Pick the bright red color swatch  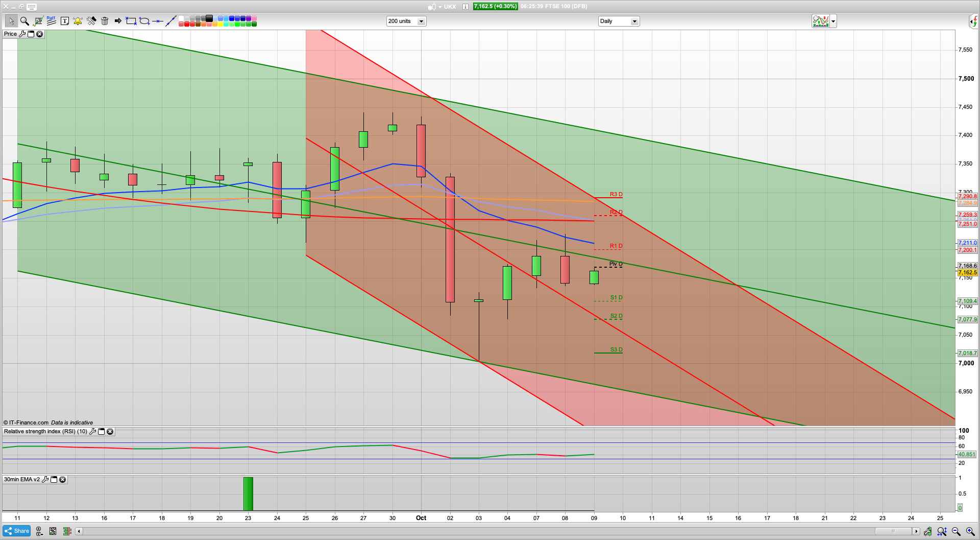click(187, 24)
